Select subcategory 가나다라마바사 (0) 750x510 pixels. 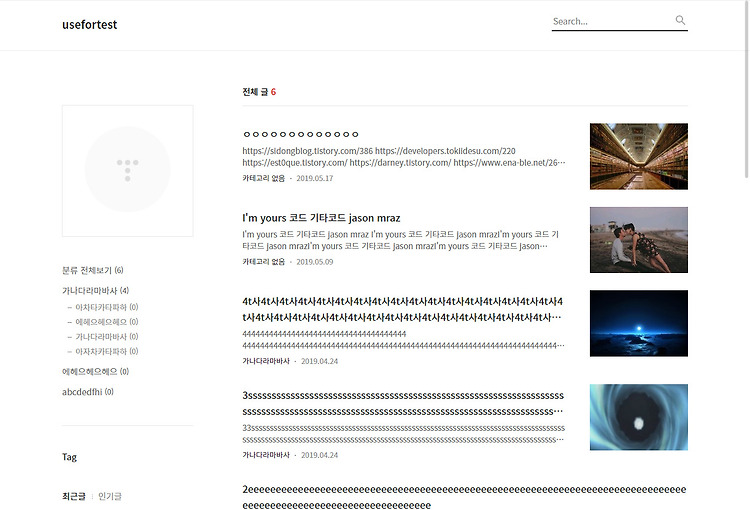click(x=107, y=337)
